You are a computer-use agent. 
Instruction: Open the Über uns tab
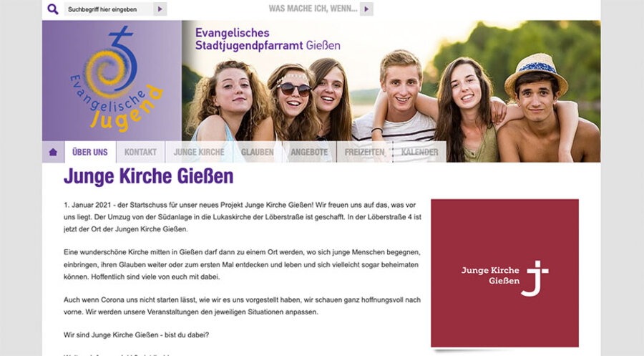[x=90, y=152]
